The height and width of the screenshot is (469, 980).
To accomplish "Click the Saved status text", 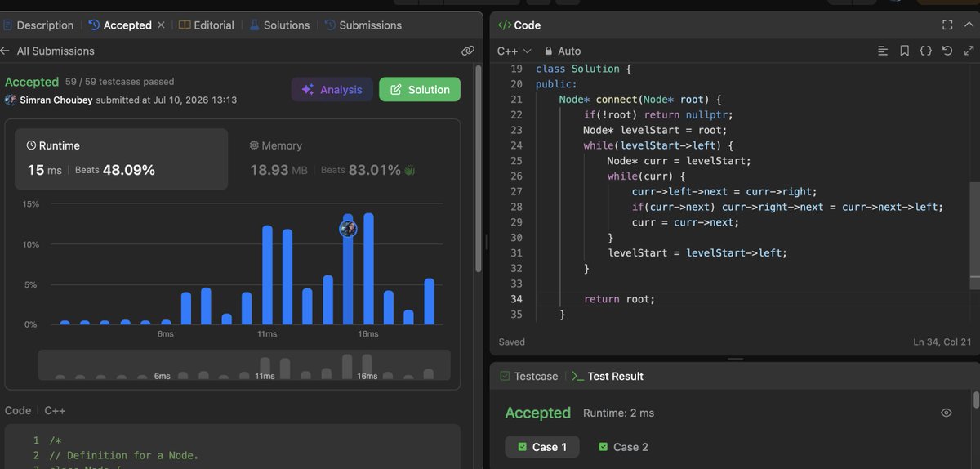I will click(x=511, y=342).
